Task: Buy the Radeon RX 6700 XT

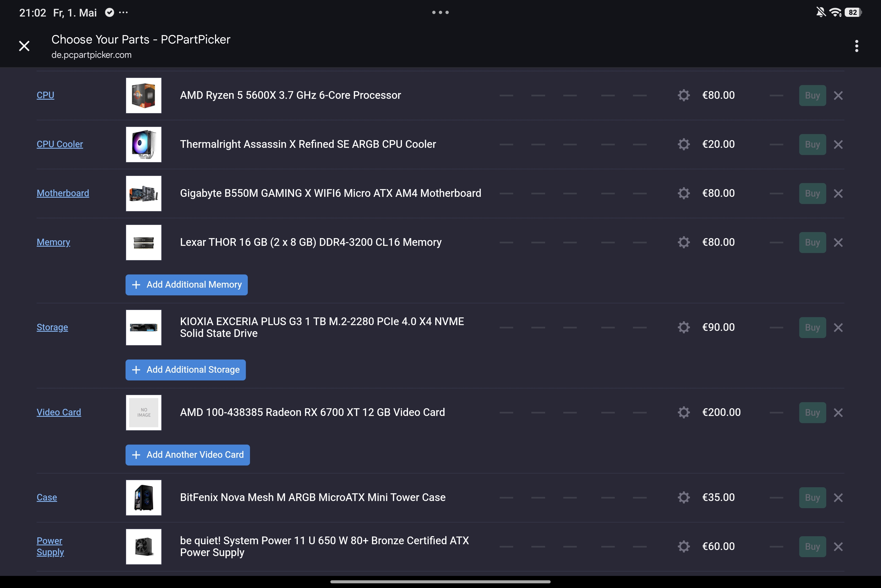Action: tap(812, 412)
